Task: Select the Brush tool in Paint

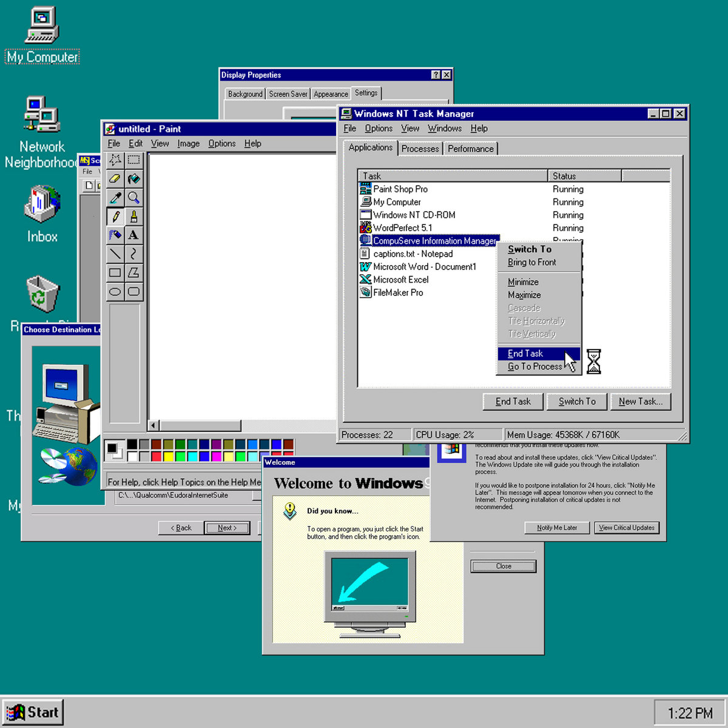Action: coord(133,217)
